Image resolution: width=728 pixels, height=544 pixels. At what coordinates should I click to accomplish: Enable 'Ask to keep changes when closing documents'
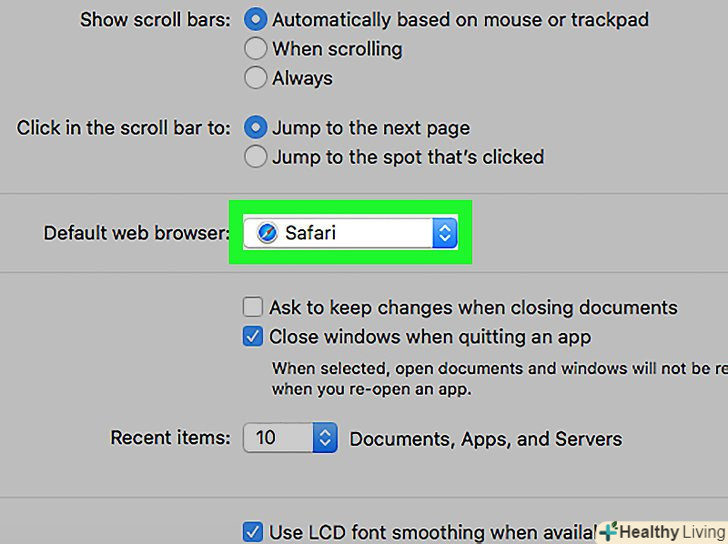(254, 307)
